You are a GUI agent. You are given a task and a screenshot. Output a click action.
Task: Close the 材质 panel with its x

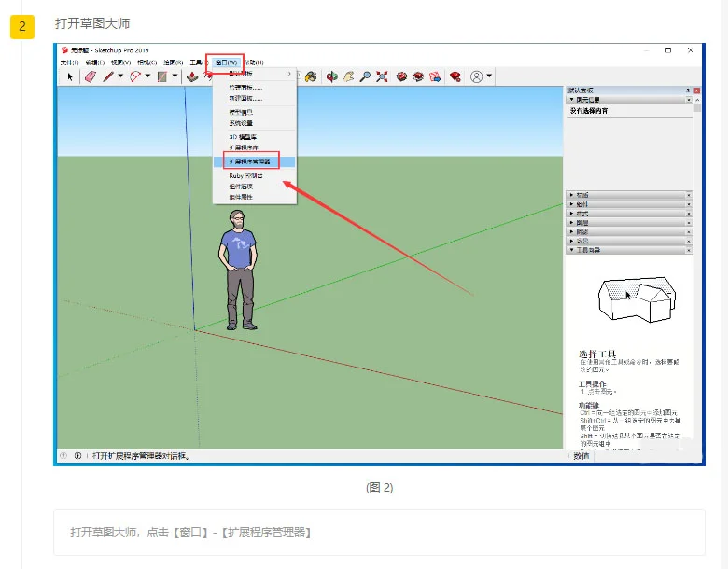(x=689, y=195)
